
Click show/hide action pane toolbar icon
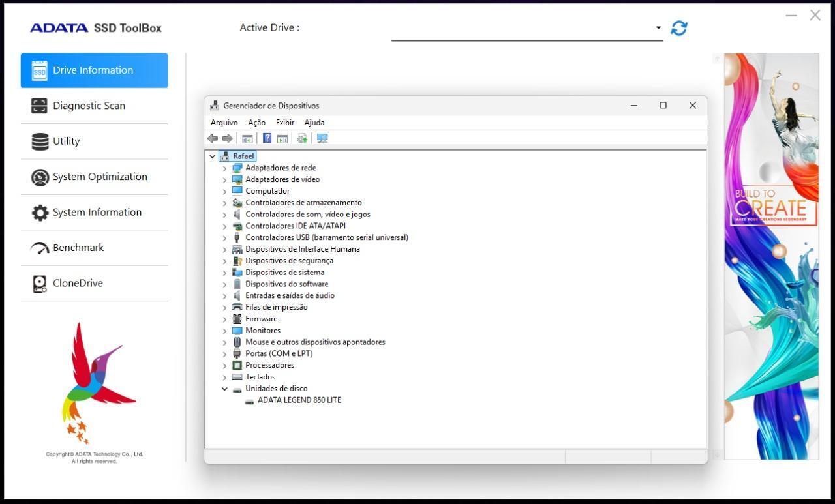[282, 138]
